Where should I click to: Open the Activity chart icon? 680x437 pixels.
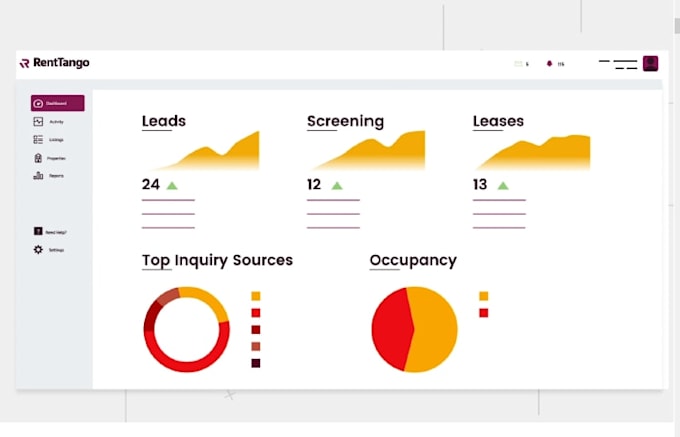[x=38, y=121]
